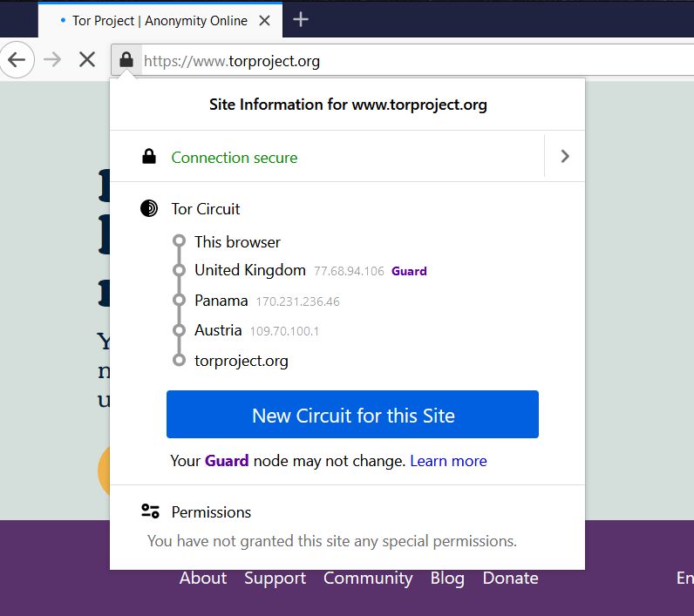Screen dimensions: 694x616
Task: Open the Community footer link
Action: pos(368,578)
